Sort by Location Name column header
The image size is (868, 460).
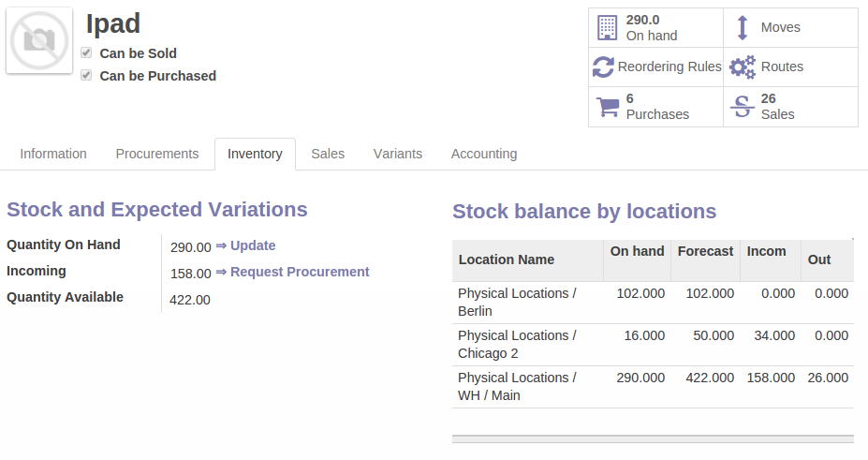tap(507, 260)
